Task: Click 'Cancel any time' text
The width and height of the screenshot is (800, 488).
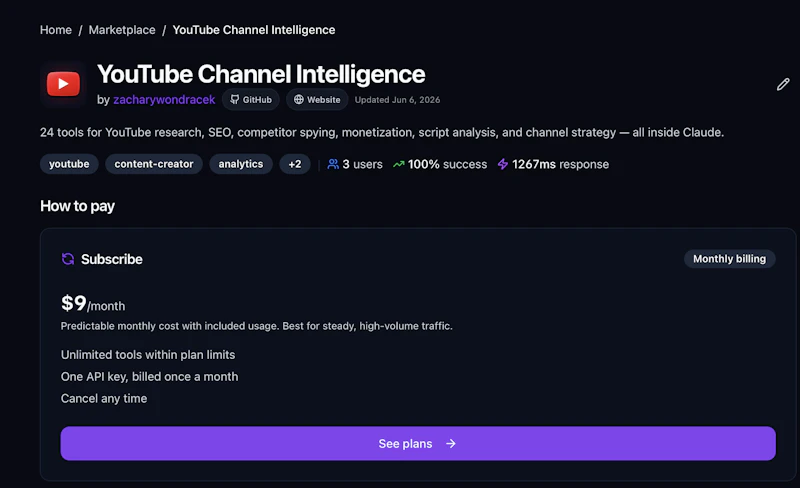Action: [104, 398]
